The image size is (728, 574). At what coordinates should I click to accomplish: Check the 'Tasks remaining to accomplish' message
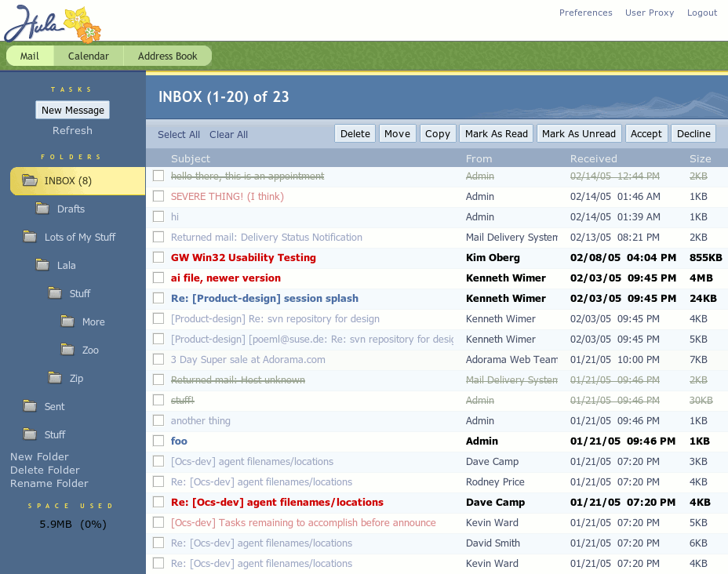[158, 522]
